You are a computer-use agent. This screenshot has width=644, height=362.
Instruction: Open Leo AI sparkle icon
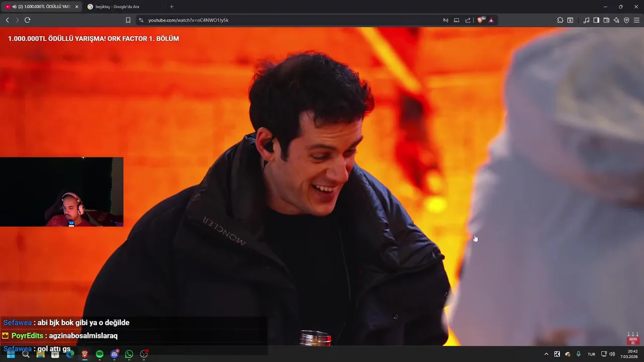click(x=616, y=20)
